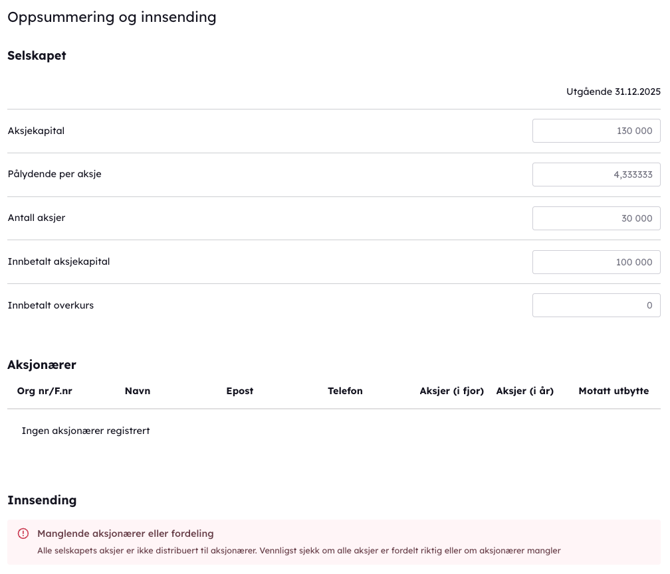
Task: Click the Aksjer (i fjor) column header
Action: point(451,391)
